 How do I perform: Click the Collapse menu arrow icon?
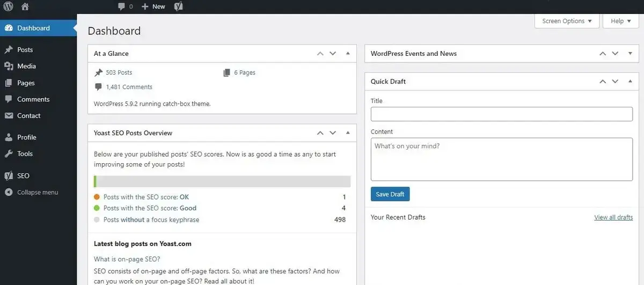[9, 192]
